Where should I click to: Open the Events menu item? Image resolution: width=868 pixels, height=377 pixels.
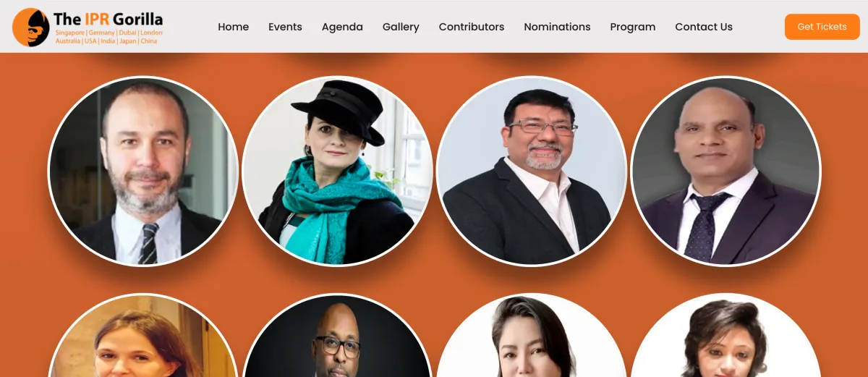tap(285, 27)
